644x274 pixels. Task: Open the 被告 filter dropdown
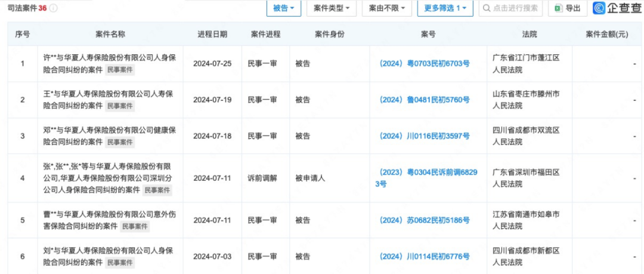click(284, 8)
